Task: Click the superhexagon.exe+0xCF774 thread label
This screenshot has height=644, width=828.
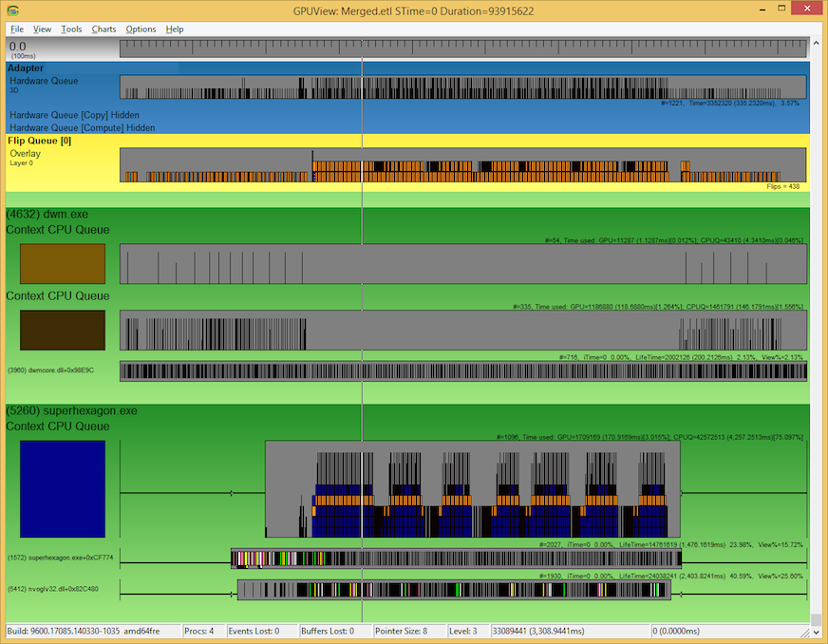Action: tap(60, 558)
